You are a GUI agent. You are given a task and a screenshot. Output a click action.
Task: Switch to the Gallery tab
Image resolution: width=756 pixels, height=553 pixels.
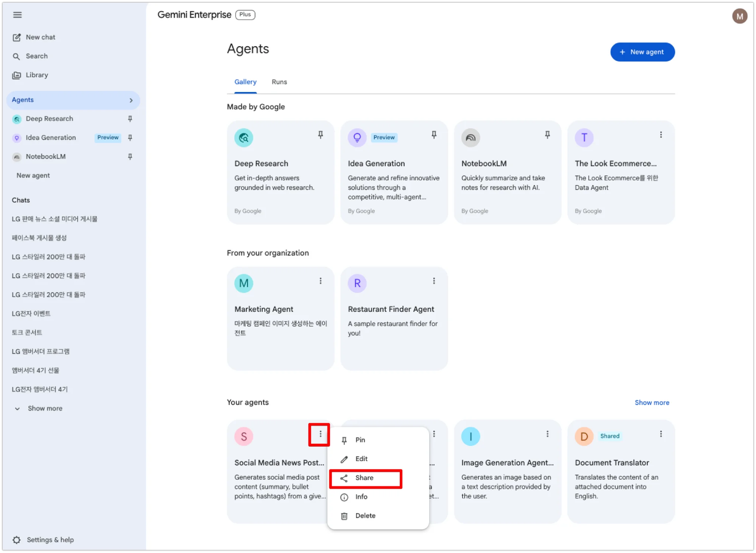[x=245, y=82]
